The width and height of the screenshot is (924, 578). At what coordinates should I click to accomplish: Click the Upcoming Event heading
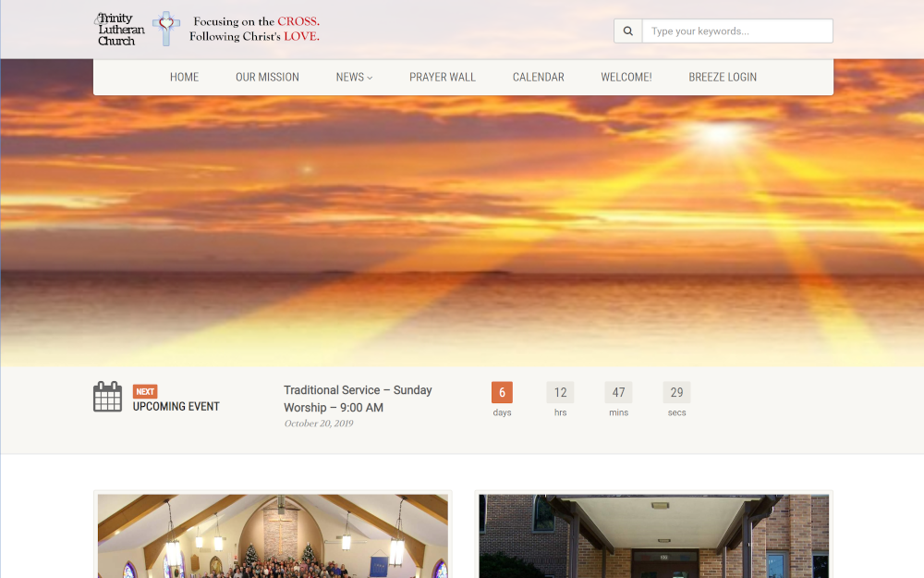click(176, 407)
